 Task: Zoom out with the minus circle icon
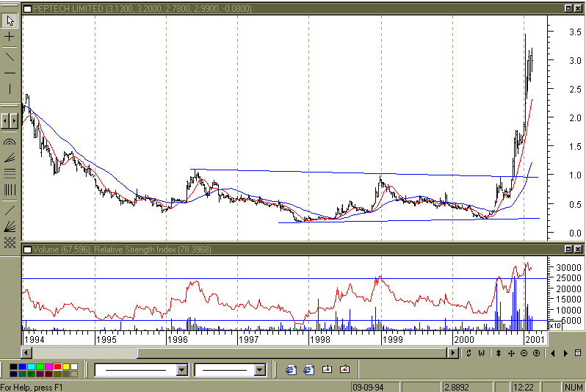pyautogui.click(x=524, y=353)
